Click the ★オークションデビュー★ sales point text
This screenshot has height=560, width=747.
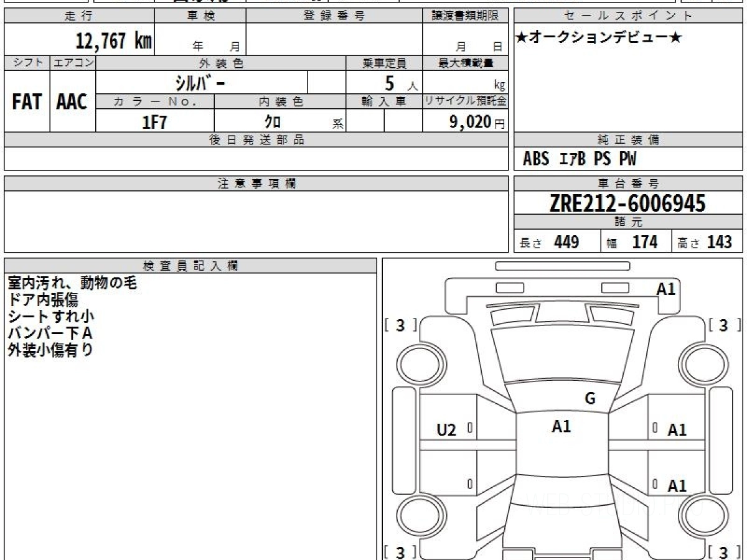[599, 38]
